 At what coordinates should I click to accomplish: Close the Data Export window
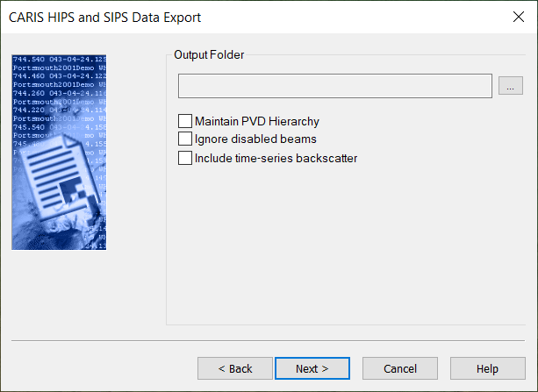pos(517,17)
